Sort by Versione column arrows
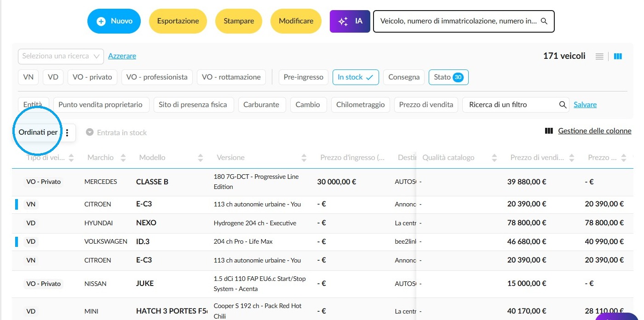 (304, 158)
